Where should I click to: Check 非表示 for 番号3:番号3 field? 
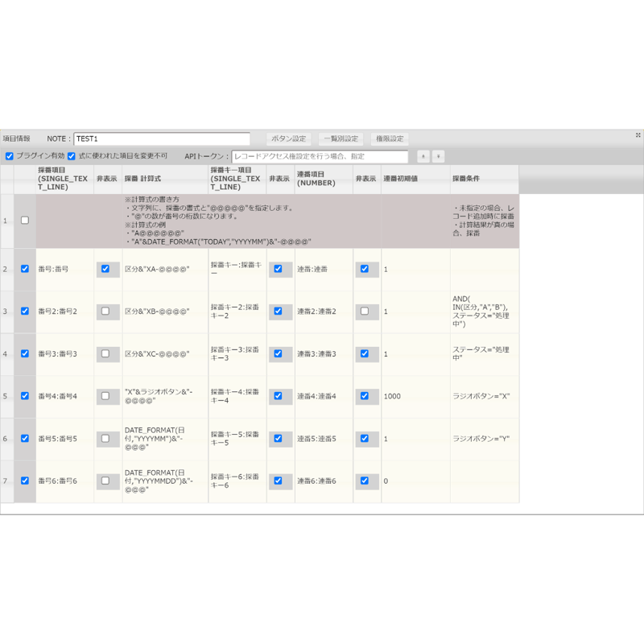(105, 353)
